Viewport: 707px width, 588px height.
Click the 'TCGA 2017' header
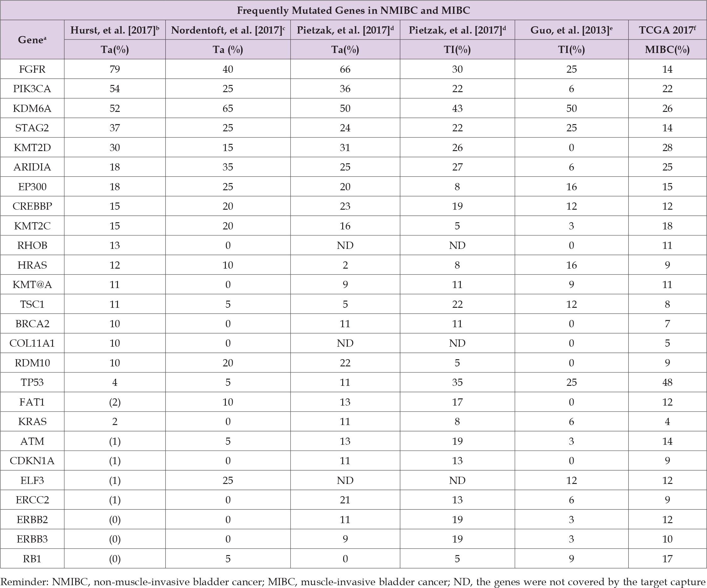pos(667,30)
